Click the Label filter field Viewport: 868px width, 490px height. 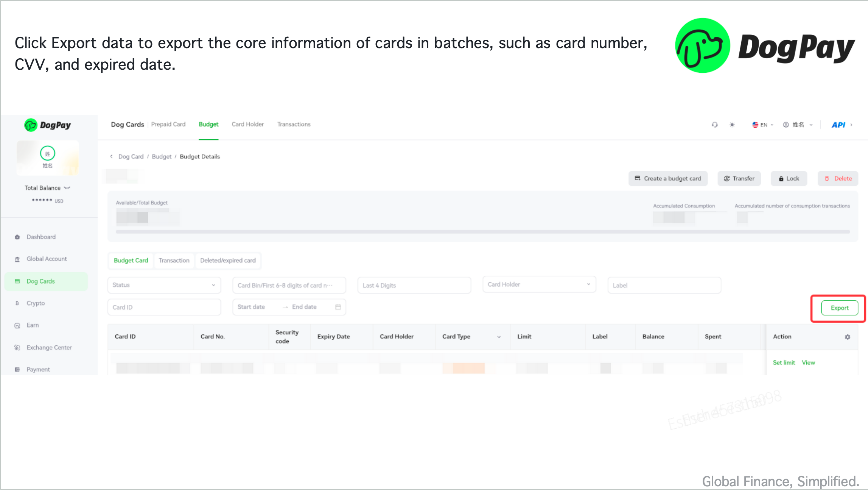[x=664, y=285]
